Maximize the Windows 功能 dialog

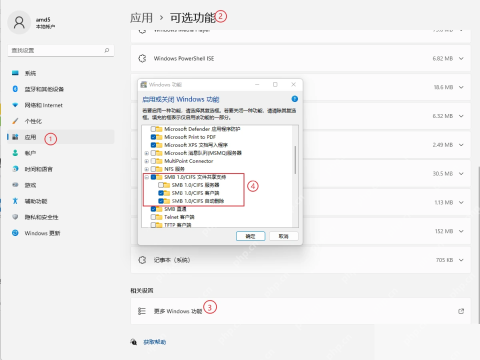pyautogui.click(x=275, y=85)
